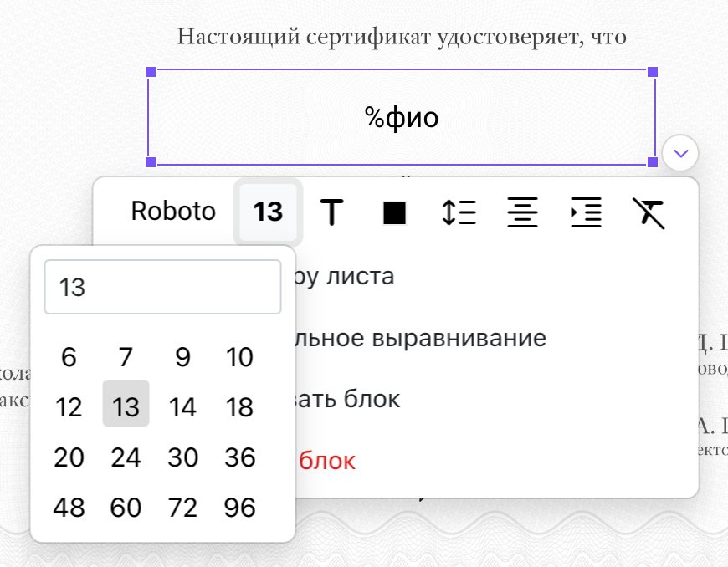Open the text style T icon

coord(331,212)
